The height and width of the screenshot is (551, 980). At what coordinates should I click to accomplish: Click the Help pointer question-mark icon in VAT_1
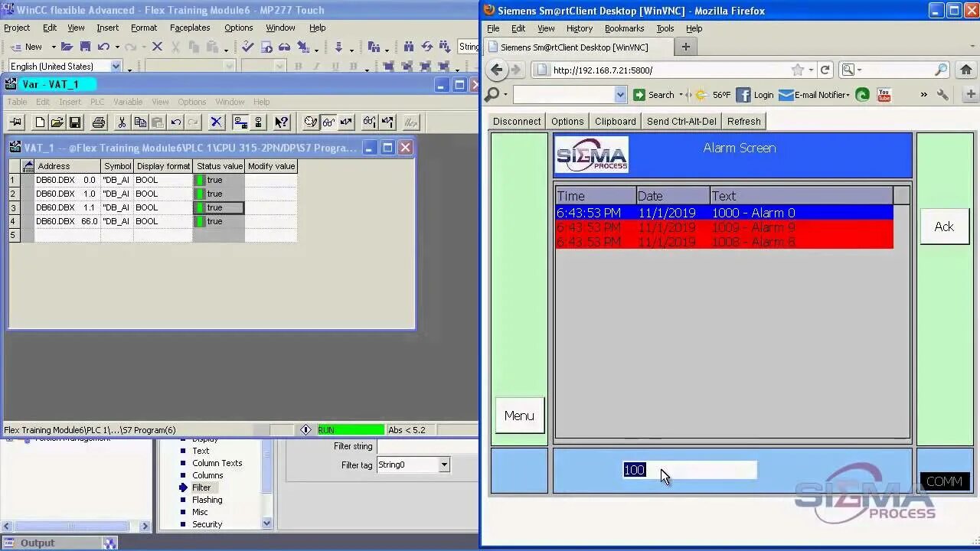(x=282, y=122)
